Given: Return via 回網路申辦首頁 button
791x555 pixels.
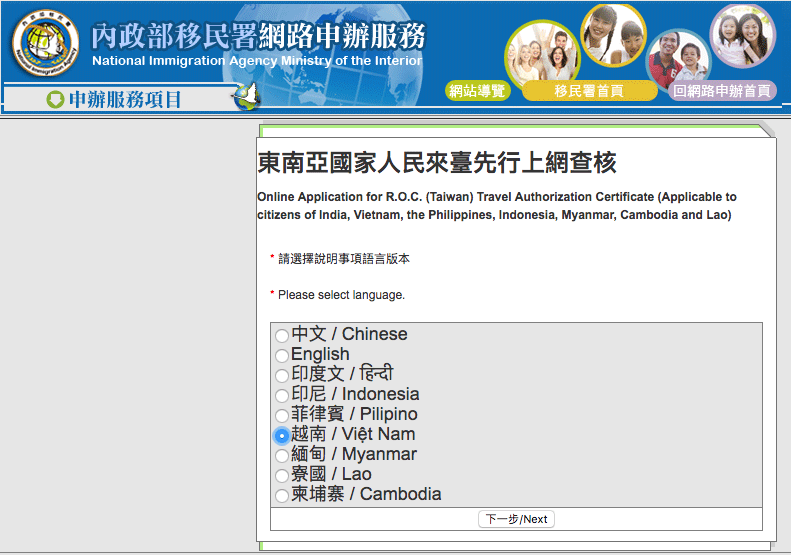Looking at the screenshot, I should point(722,91).
